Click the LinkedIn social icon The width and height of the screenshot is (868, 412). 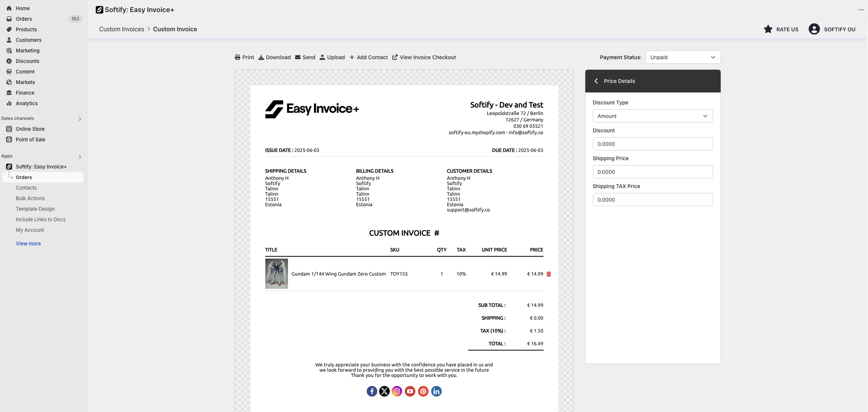tap(436, 391)
